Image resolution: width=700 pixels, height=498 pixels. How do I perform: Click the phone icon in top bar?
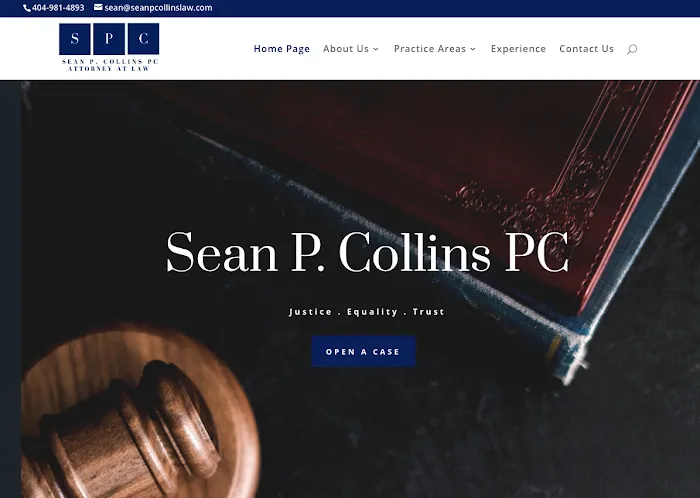point(27,8)
